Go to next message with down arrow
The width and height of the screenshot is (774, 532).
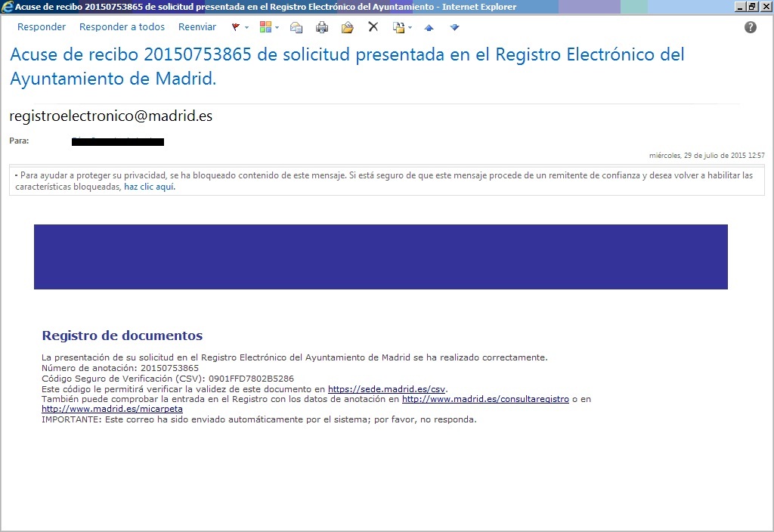[x=454, y=27]
